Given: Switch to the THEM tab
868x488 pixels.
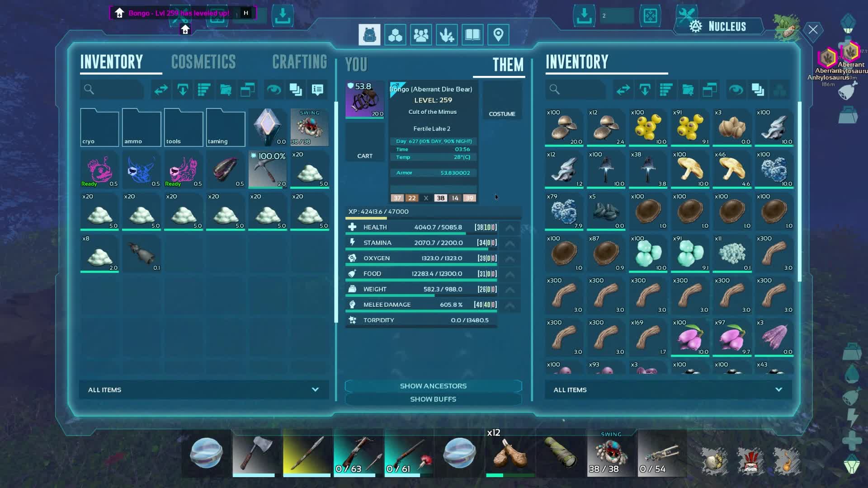Looking at the screenshot, I should (508, 65).
